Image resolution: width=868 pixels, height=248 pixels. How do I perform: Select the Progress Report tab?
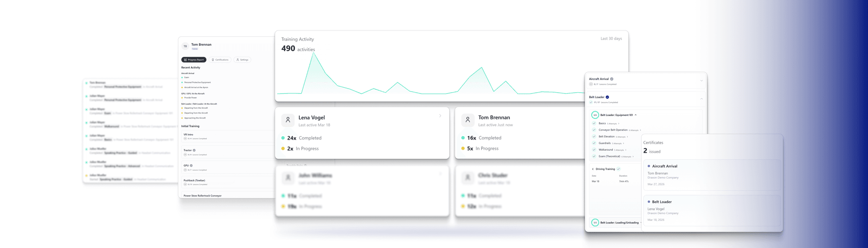click(x=194, y=60)
